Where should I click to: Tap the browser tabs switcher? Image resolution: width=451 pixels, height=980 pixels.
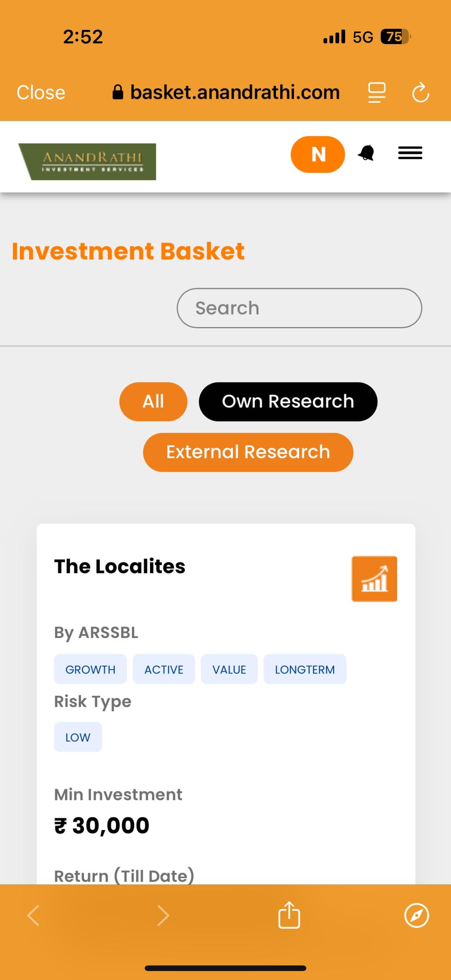tap(377, 92)
